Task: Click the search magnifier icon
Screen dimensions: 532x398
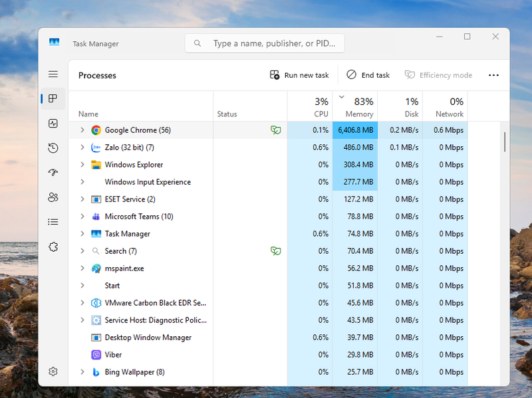Action: click(x=198, y=43)
